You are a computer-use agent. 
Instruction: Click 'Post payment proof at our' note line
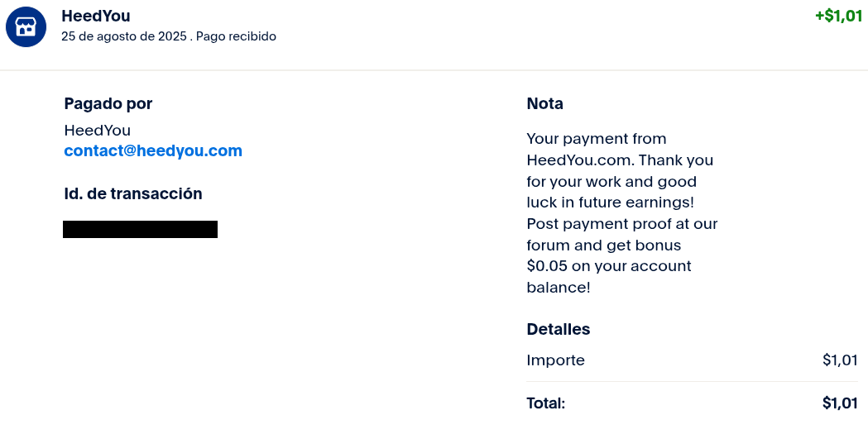pyautogui.click(x=622, y=224)
